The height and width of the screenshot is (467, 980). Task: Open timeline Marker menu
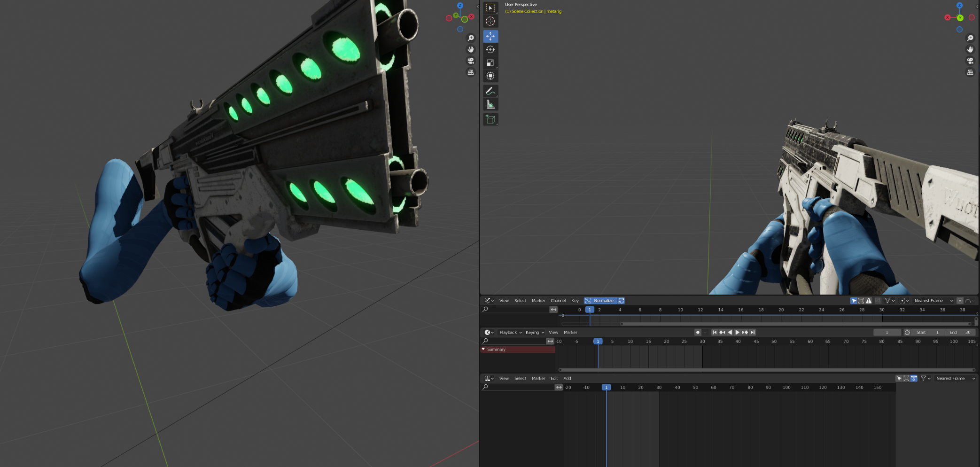tap(570, 332)
